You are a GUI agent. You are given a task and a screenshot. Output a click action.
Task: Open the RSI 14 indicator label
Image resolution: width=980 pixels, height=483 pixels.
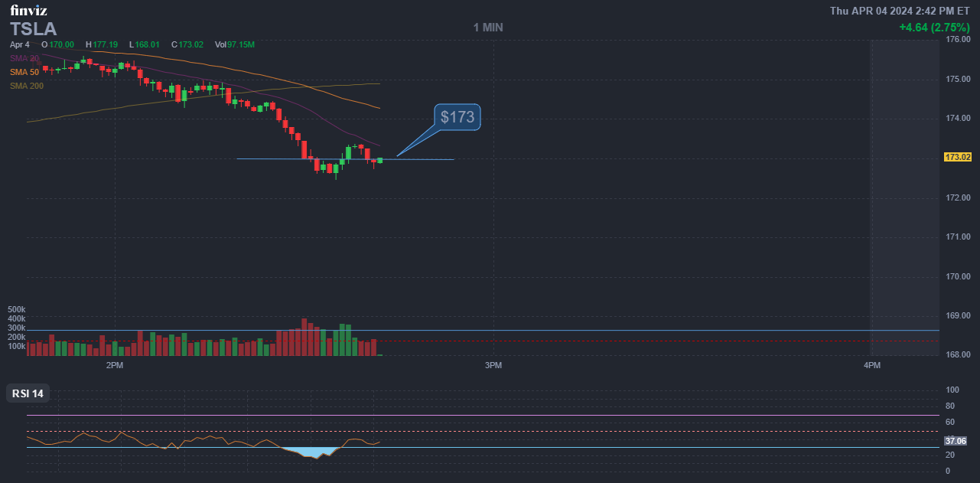point(28,393)
